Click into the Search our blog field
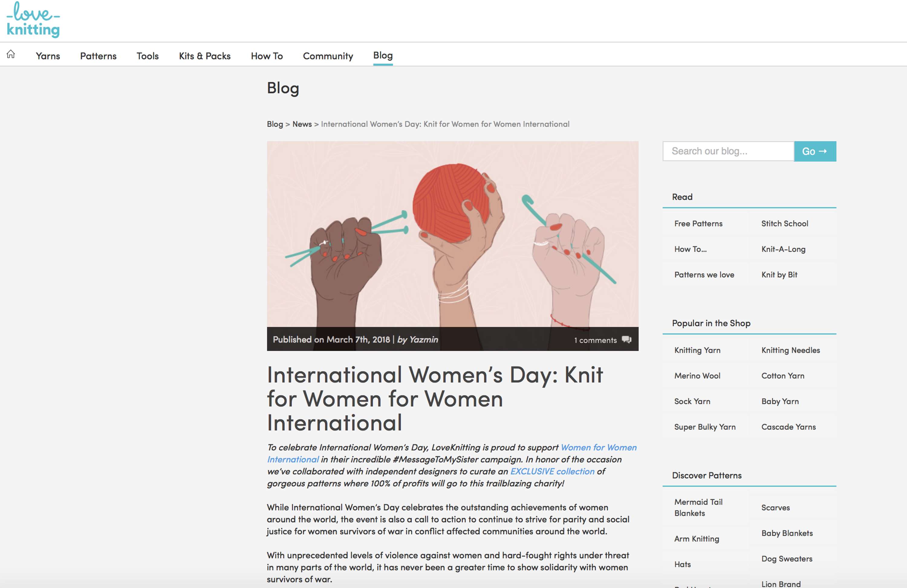907x588 pixels. coord(728,151)
